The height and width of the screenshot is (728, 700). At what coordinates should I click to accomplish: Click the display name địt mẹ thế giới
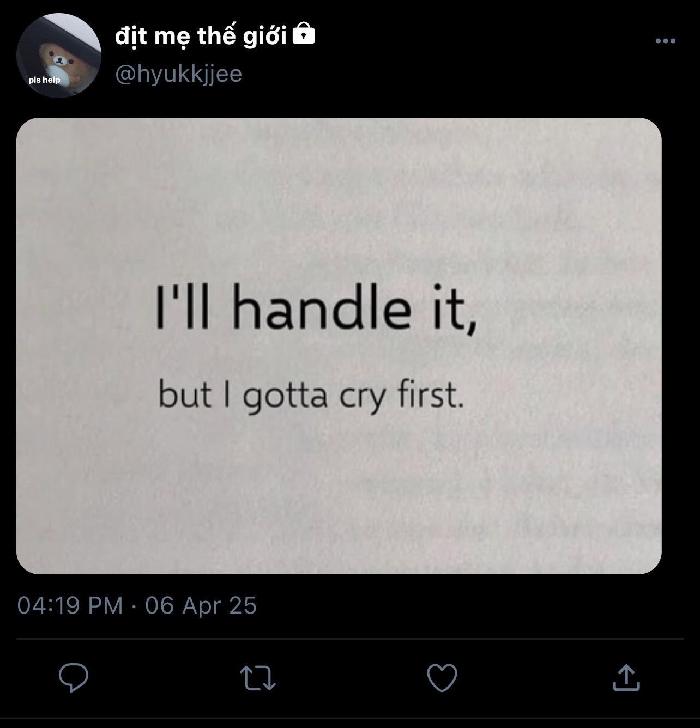coord(201,36)
